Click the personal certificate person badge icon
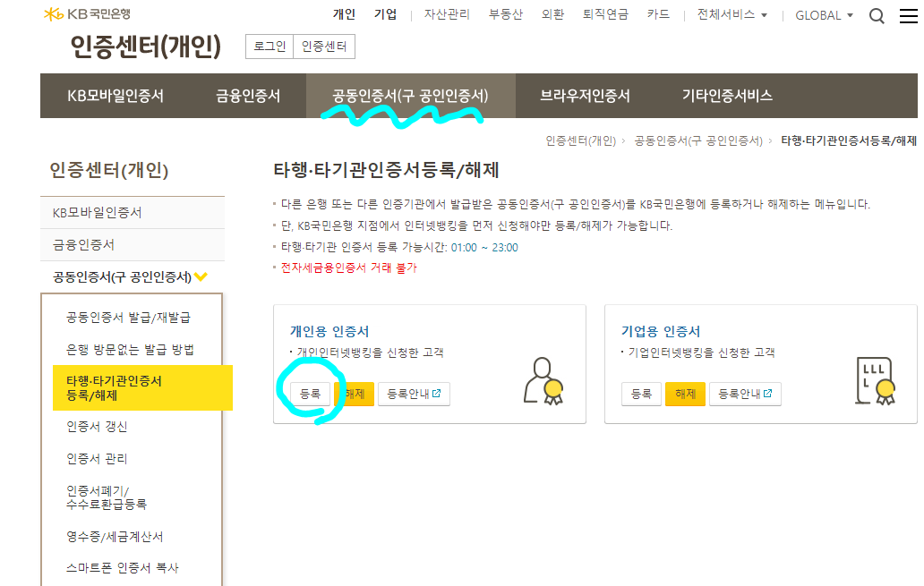Image resolution: width=924 pixels, height=586 pixels. (x=543, y=381)
